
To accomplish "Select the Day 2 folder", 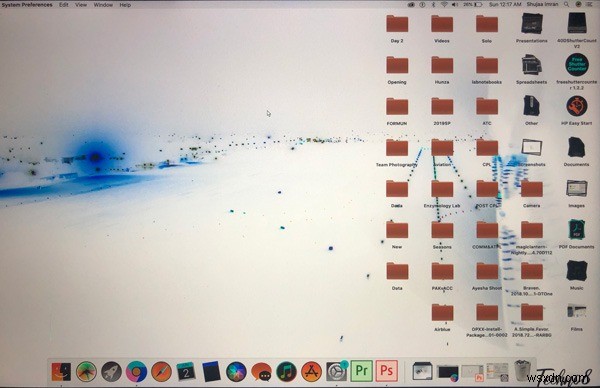I will point(397,24).
